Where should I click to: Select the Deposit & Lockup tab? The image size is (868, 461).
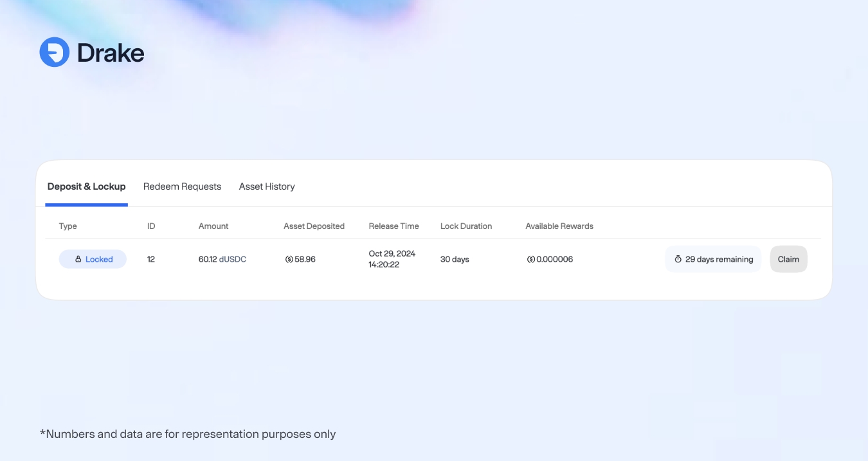click(x=86, y=186)
